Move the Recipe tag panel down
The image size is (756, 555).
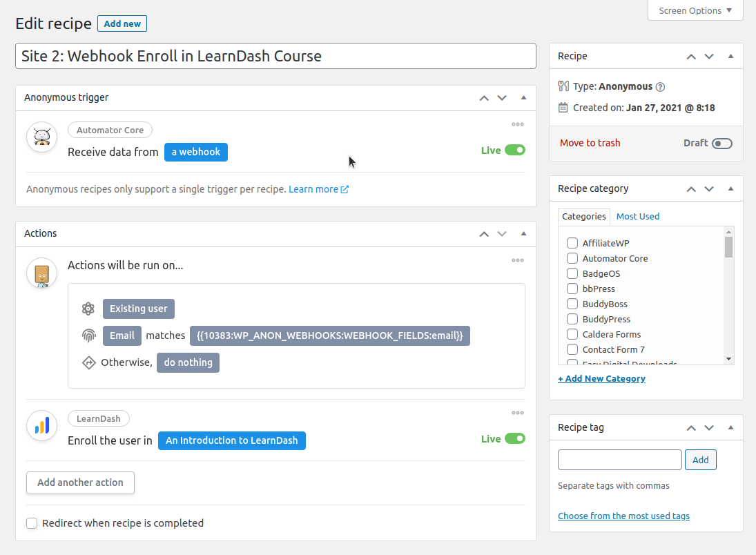tap(709, 428)
